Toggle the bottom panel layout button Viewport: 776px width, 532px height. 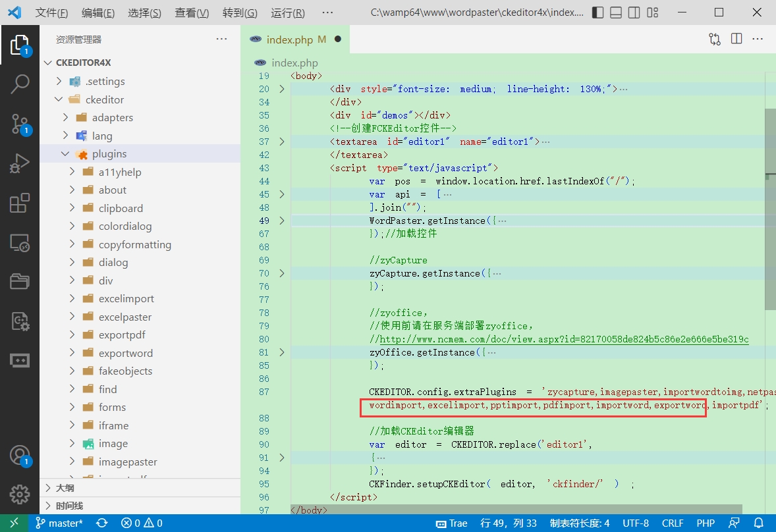[x=616, y=13]
